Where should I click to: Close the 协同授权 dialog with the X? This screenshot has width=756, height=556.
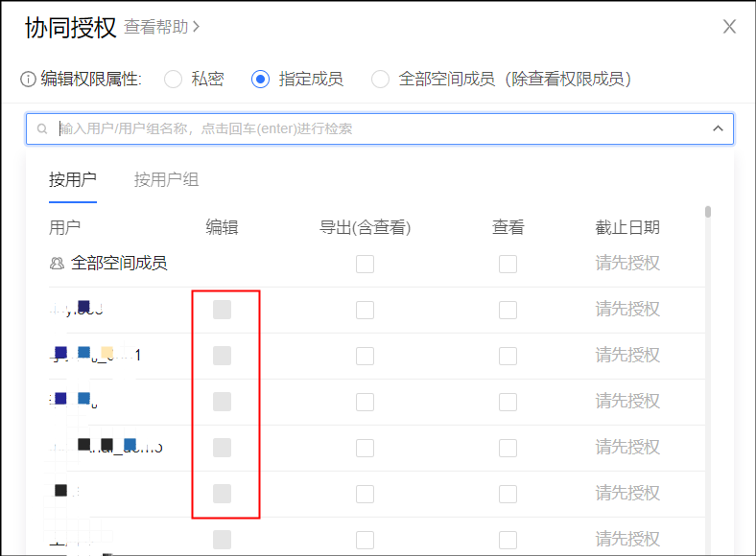point(729,27)
